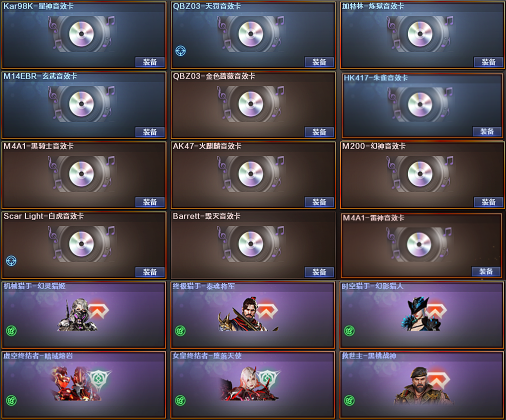Equip the Barrett-毁灭音效卡

pos(319,272)
